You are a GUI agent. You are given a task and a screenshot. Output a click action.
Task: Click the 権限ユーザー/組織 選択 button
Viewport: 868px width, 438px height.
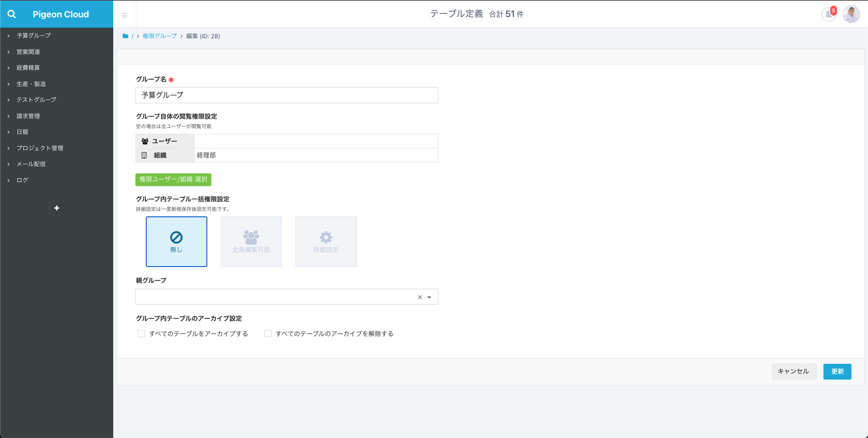click(x=173, y=180)
